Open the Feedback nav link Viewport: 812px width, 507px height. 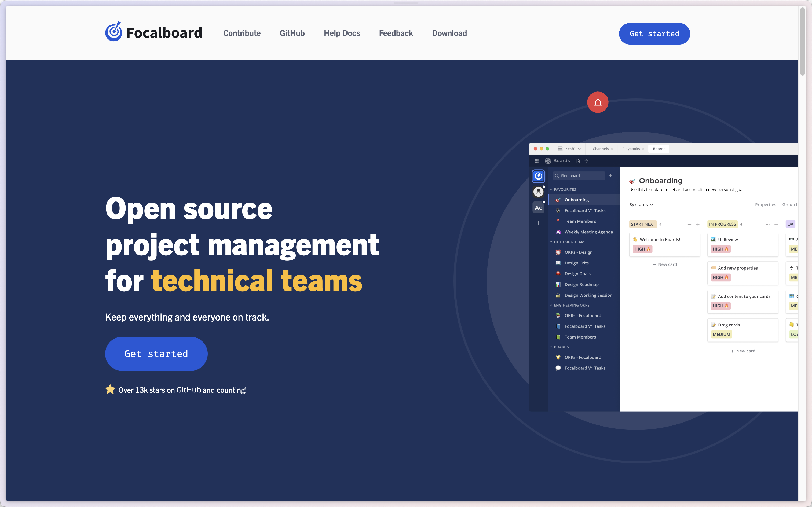396,33
